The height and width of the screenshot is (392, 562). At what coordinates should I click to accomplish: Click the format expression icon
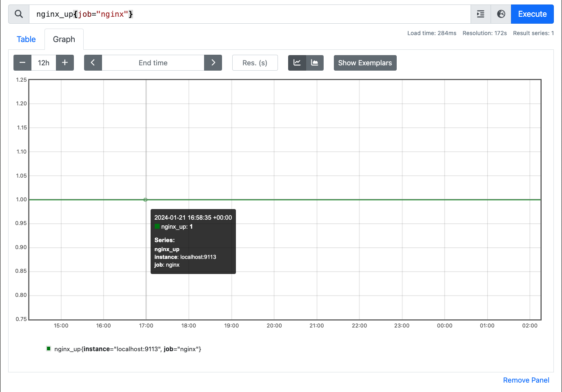(480, 14)
